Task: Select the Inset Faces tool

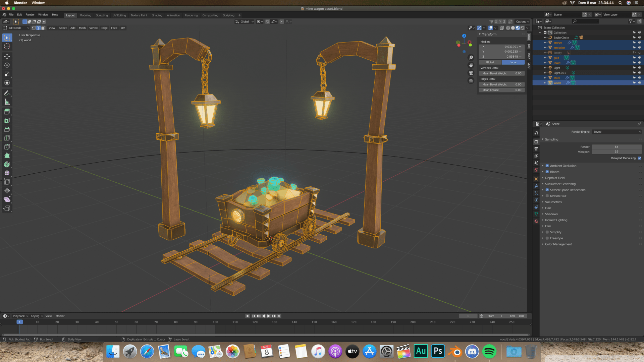Action: click(7, 121)
